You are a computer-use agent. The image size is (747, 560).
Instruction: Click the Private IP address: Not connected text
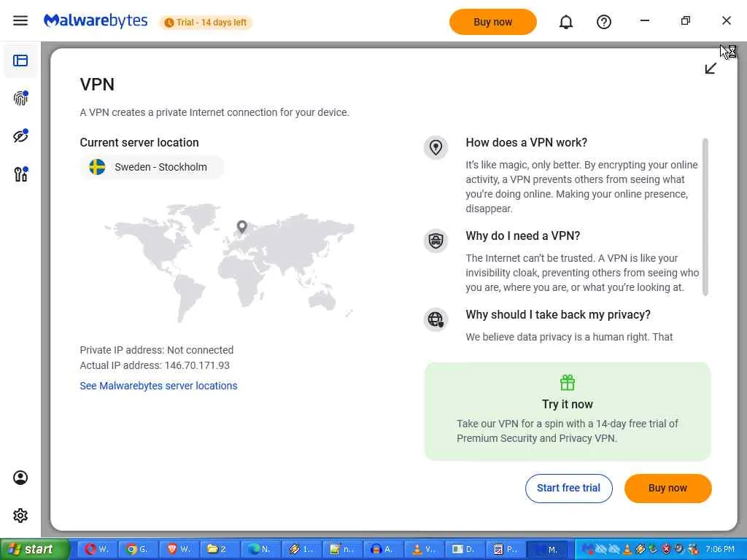pos(156,350)
